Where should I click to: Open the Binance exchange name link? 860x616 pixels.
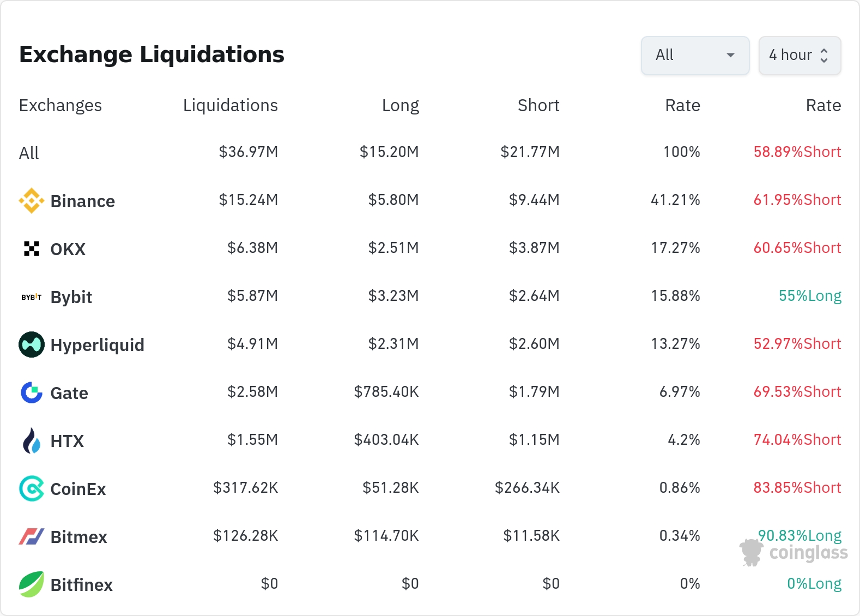(x=83, y=201)
